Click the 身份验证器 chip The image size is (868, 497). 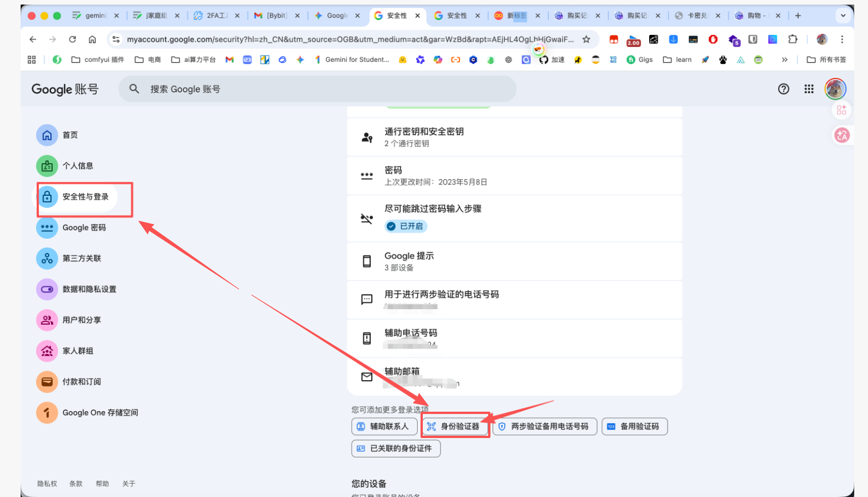455,427
